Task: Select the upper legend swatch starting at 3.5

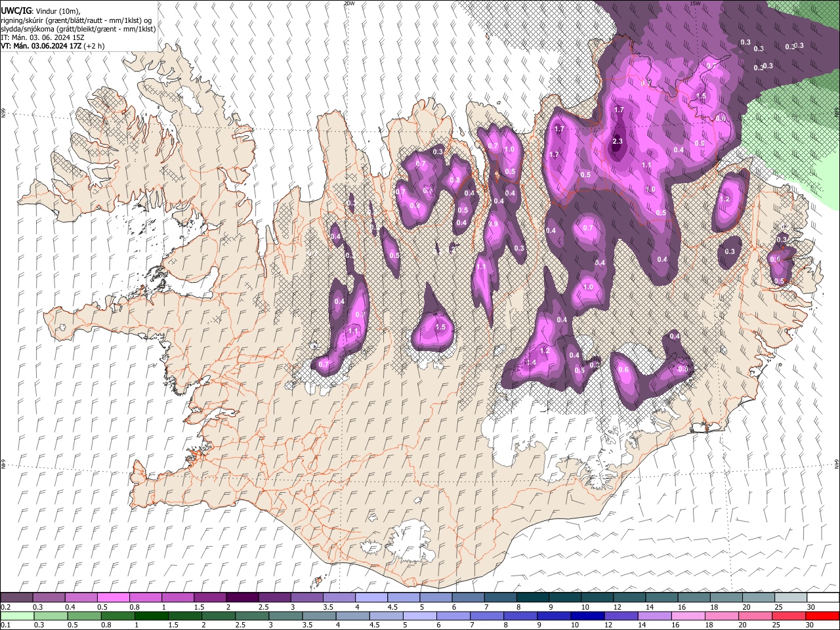Action: [339, 597]
